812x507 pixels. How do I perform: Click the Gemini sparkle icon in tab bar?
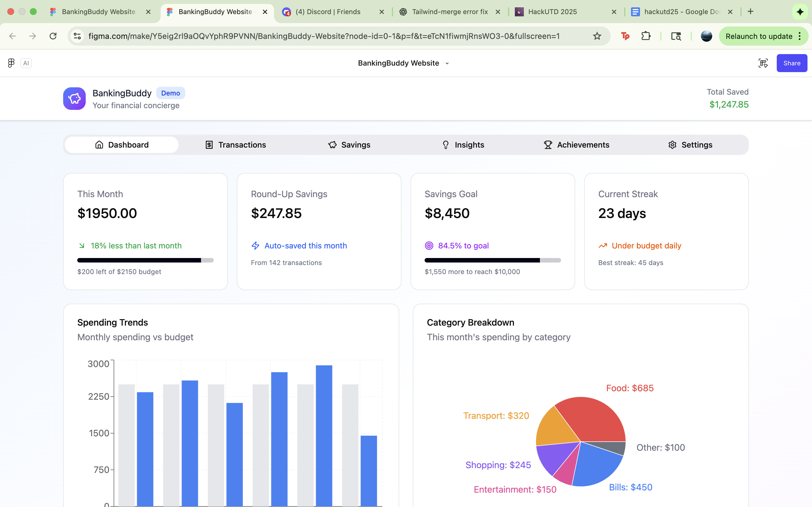tap(800, 12)
